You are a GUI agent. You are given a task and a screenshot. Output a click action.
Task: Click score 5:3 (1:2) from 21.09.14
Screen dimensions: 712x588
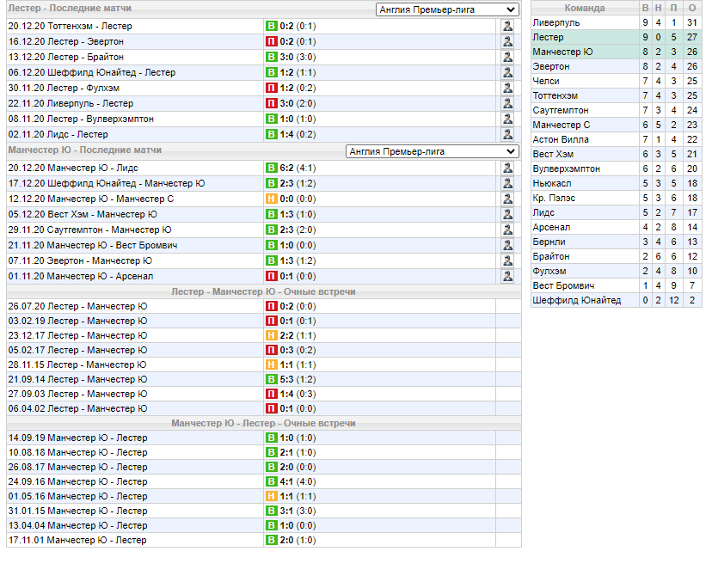tap(298, 379)
